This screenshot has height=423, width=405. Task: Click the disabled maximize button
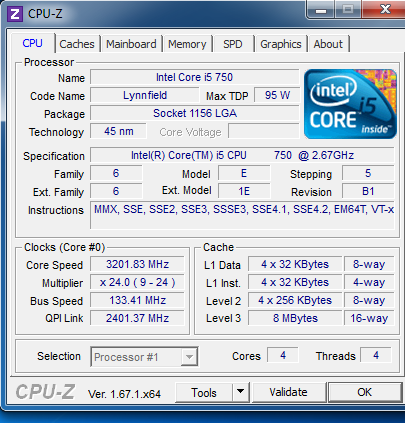click(347, 9)
